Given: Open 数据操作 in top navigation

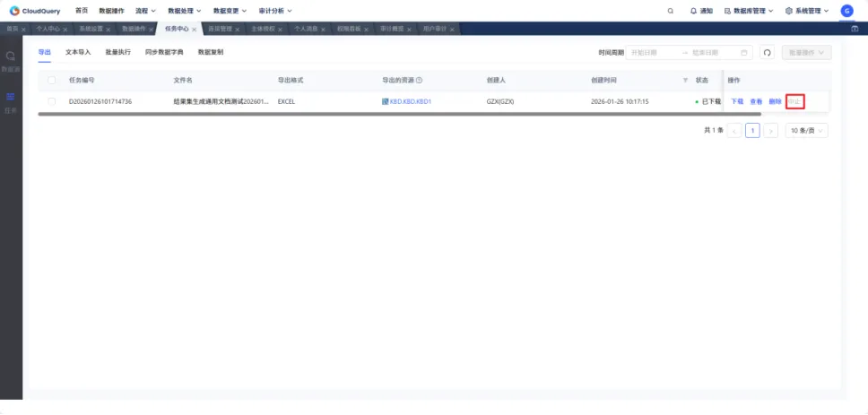Looking at the screenshot, I should point(111,11).
